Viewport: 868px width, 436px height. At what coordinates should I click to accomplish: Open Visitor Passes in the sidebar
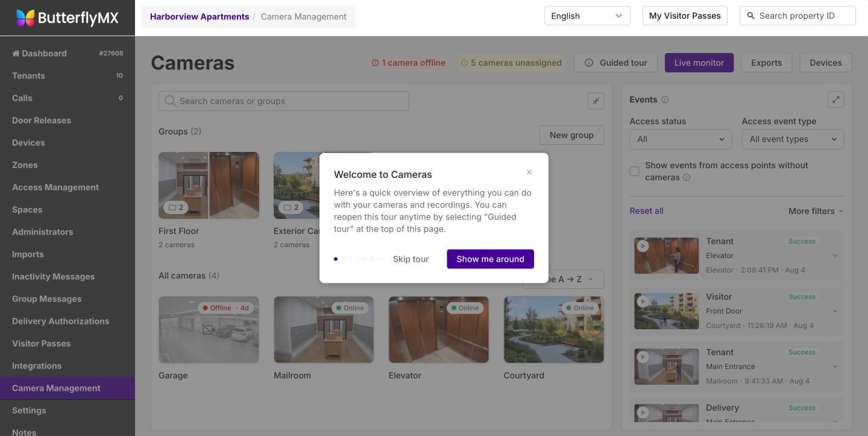[68, 343]
